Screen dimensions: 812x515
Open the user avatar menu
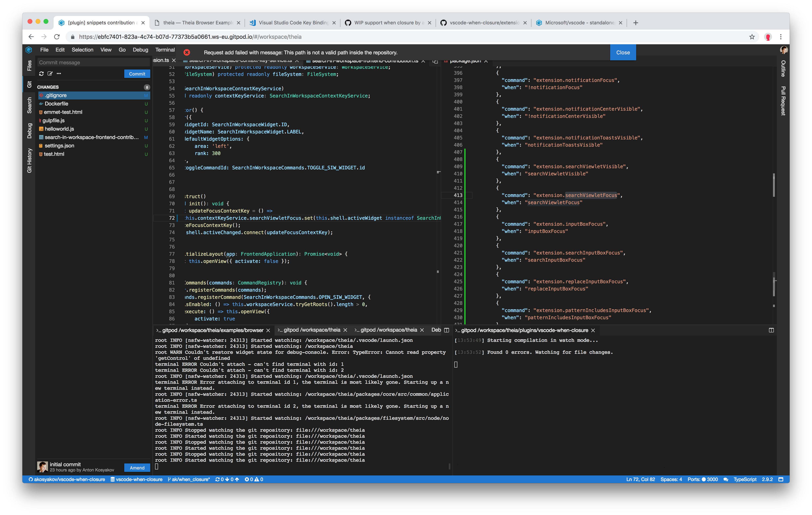pyautogui.click(x=784, y=50)
